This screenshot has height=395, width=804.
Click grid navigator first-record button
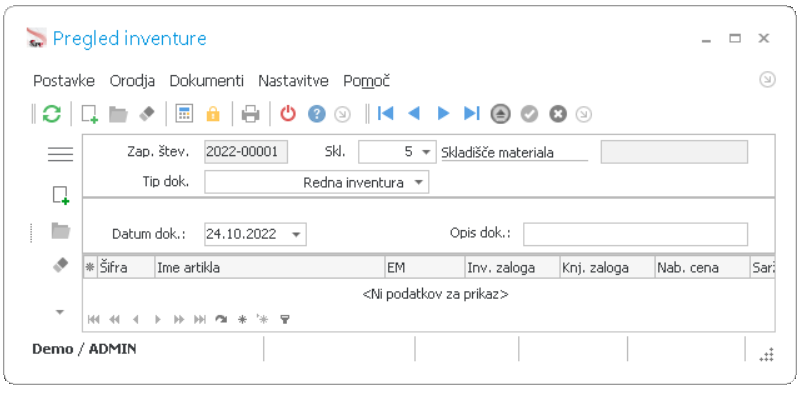(93, 320)
